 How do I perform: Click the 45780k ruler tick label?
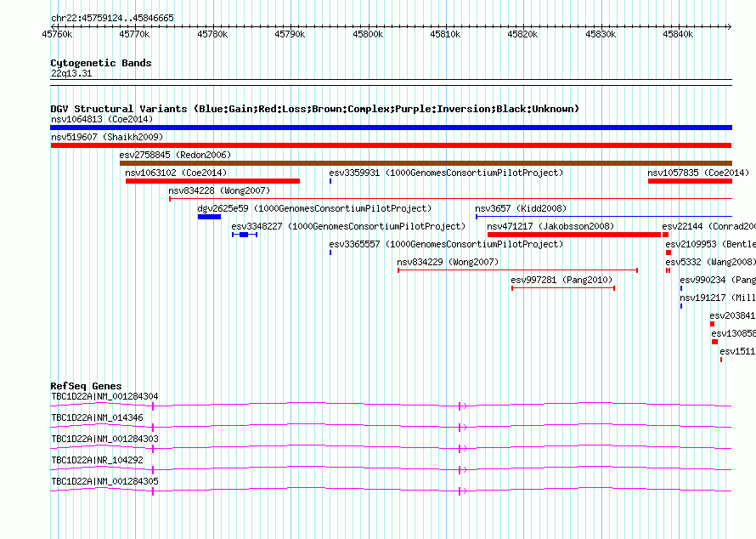point(212,34)
